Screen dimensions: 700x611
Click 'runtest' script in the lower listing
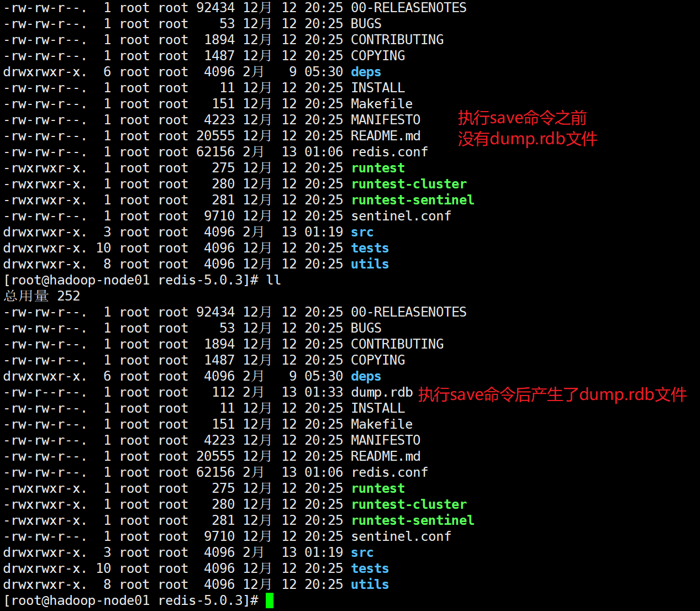(378, 488)
